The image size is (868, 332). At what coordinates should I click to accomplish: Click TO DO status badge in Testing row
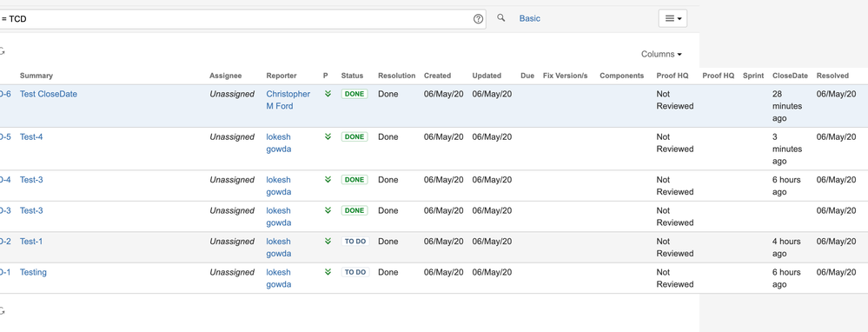(354, 272)
